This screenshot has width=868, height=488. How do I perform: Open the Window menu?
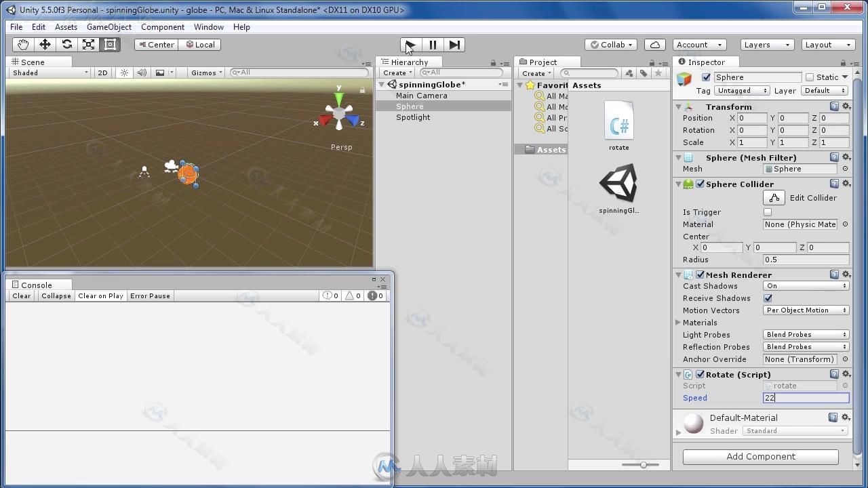click(x=209, y=27)
